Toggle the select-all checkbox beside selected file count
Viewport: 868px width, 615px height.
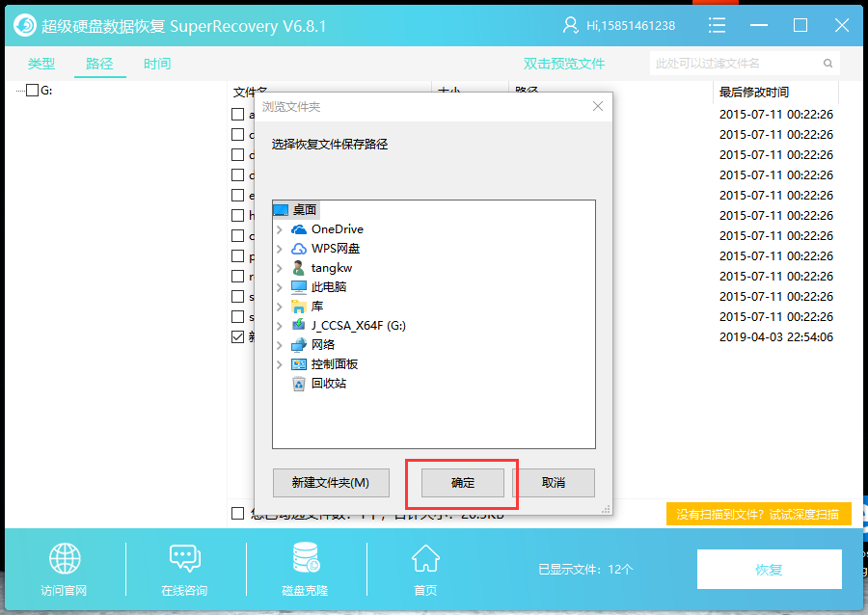238,513
